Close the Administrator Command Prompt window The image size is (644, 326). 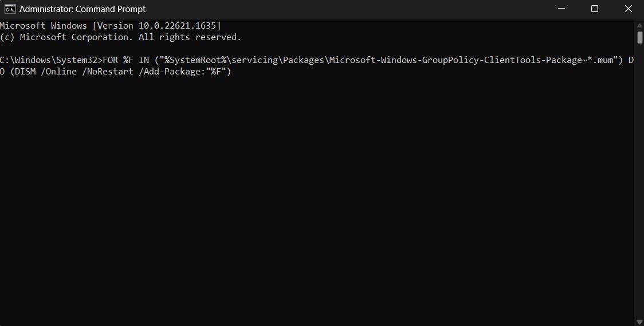[628, 9]
